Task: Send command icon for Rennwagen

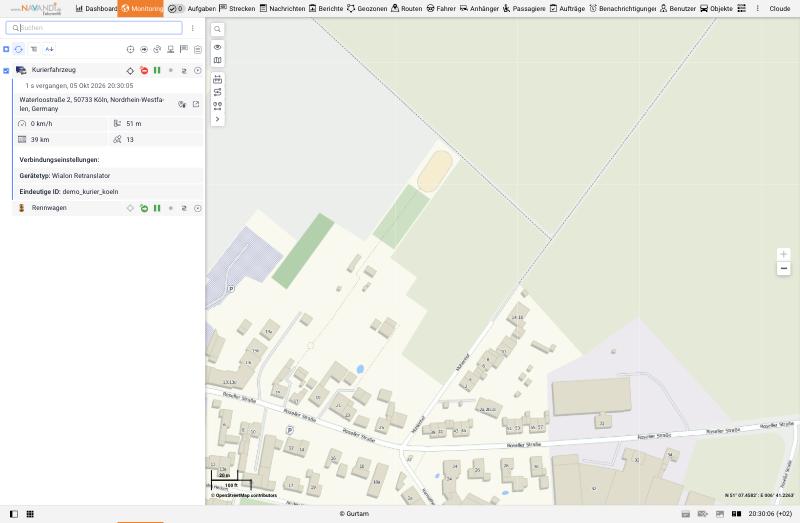Action: coord(184,208)
